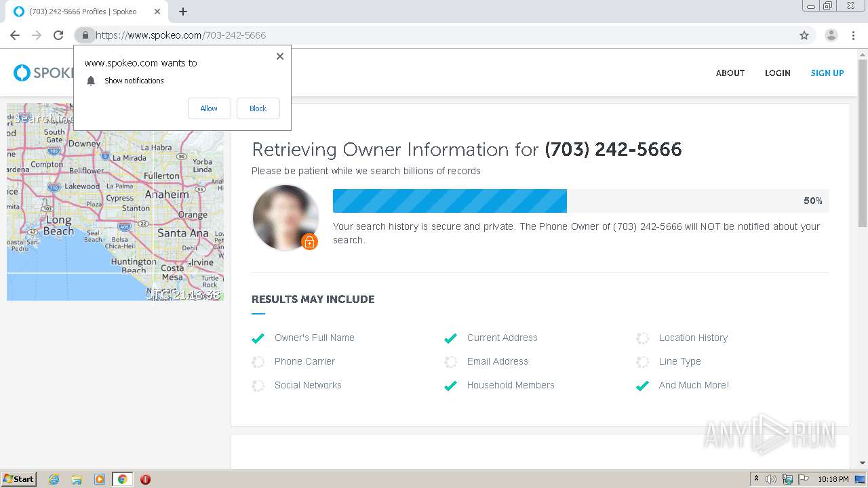Show hidden system tray icons
This screenshot has width=868, height=488.
point(756,479)
